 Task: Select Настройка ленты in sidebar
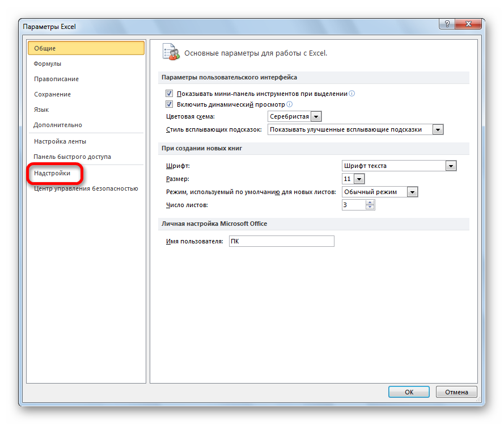60,141
